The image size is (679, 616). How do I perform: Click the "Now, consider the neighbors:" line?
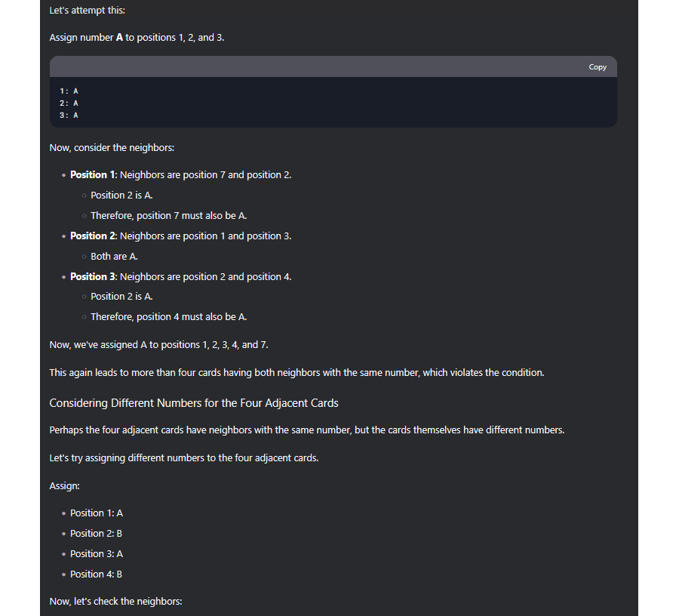112,148
